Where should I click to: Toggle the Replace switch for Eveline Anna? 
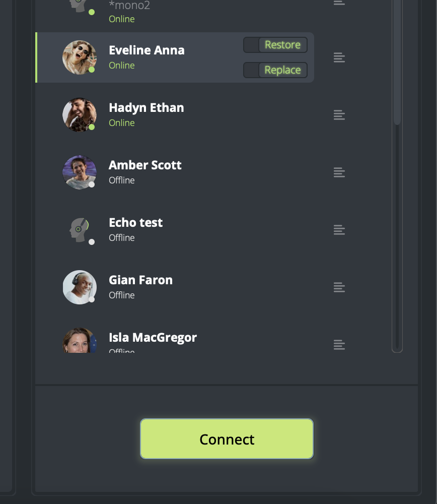pyautogui.click(x=275, y=70)
